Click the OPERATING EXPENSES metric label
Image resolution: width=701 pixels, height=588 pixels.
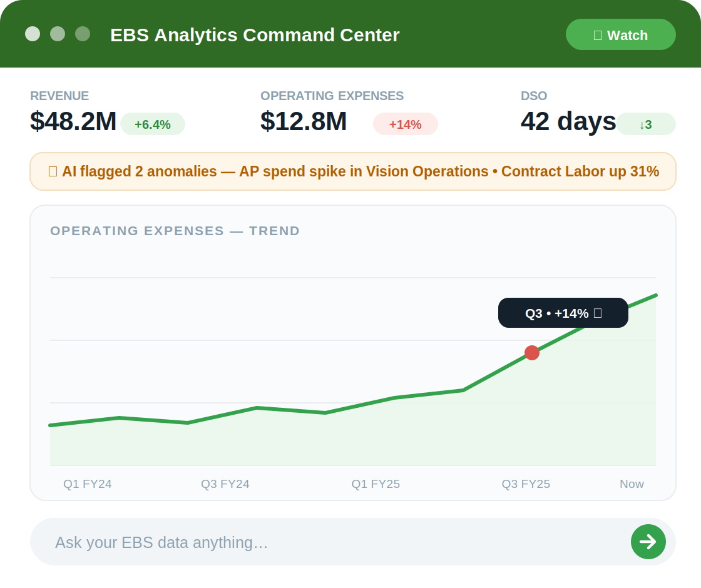pos(332,96)
